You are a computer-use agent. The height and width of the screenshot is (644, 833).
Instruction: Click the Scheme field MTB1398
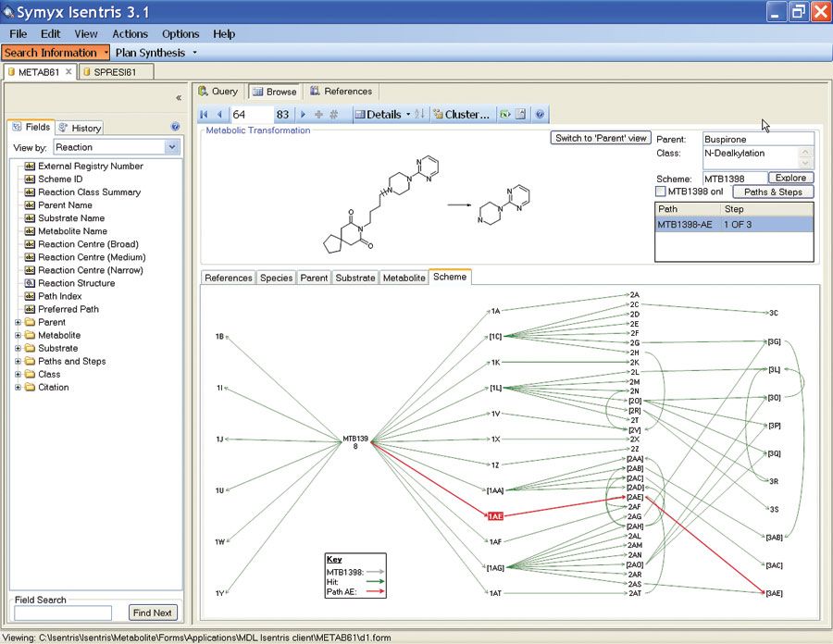[735, 179]
